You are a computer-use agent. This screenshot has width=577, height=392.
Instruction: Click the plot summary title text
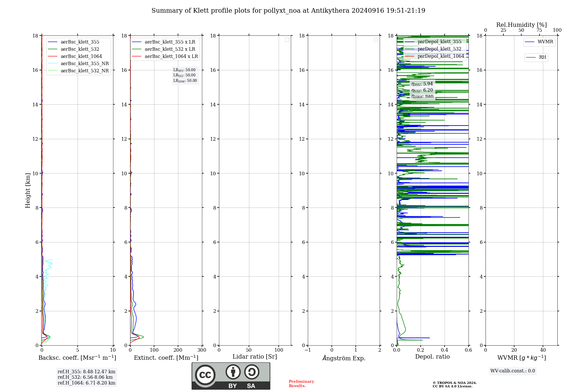(x=288, y=11)
